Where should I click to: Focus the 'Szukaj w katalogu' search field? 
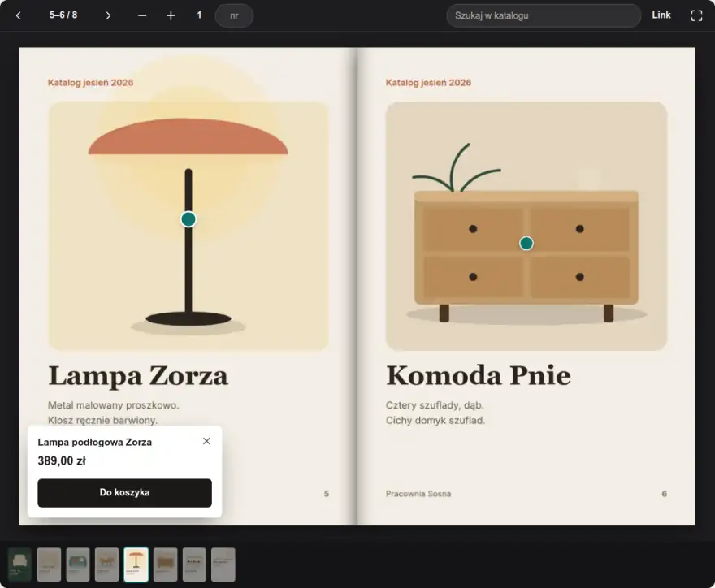click(544, 15)
